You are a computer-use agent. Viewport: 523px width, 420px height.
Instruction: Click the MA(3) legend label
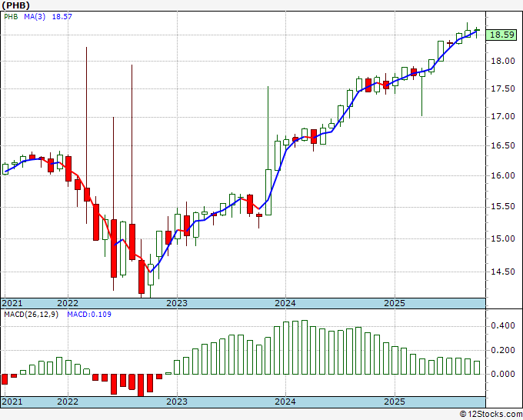(x=35, y=17)
